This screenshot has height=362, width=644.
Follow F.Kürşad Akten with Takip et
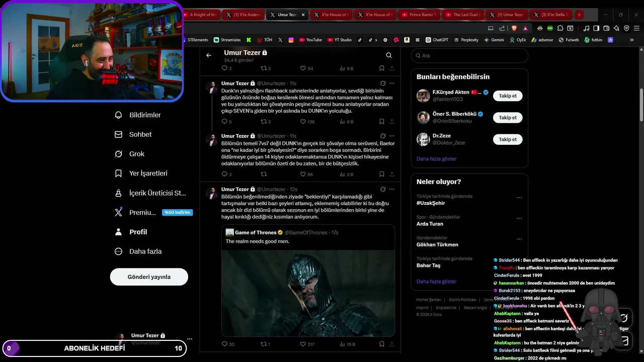(508, 96)
